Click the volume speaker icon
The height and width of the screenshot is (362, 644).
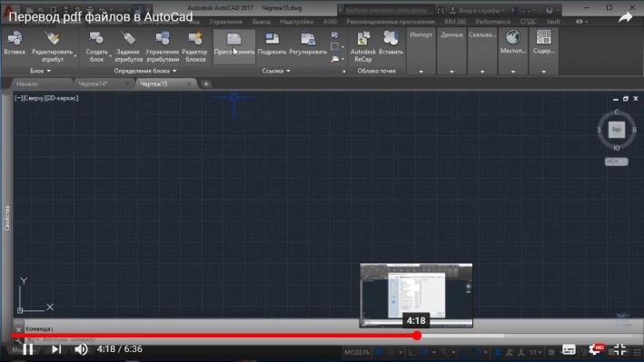pyautogui.click(x=81, y=349)
